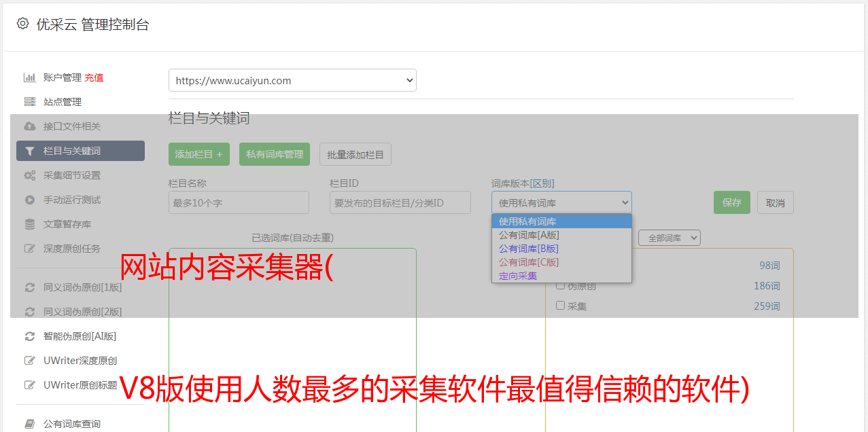Click the refresh icon for 智能伪原创[AI版]
This screenshot has height=432, width=868.
click(x=29, y=336)
